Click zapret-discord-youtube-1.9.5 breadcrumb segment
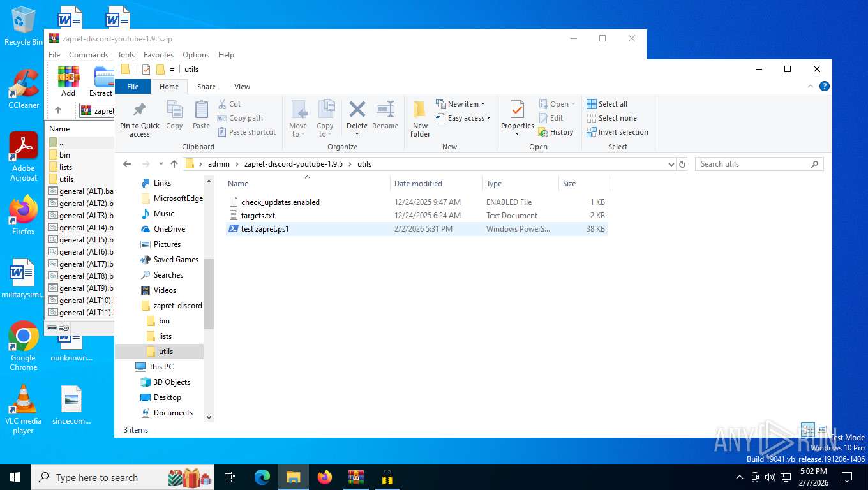Viewport: 868px width, 490px height. point(293,164)
